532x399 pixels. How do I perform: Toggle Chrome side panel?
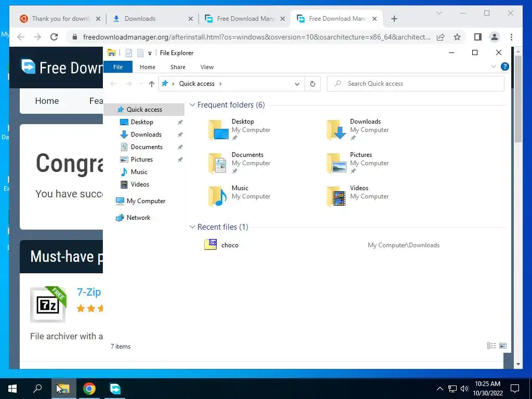[478, 37]
